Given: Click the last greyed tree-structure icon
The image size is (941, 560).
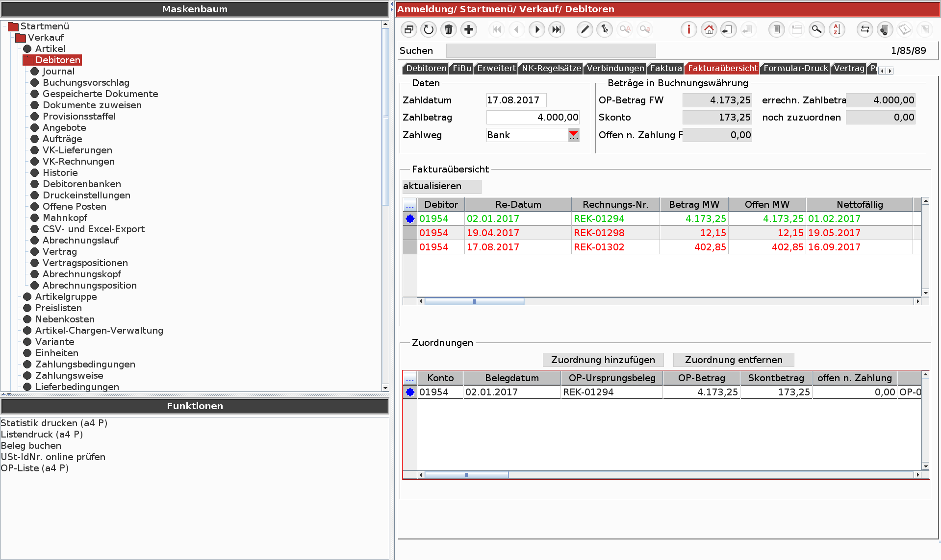Looking at the screenshot, I should 925,30.
